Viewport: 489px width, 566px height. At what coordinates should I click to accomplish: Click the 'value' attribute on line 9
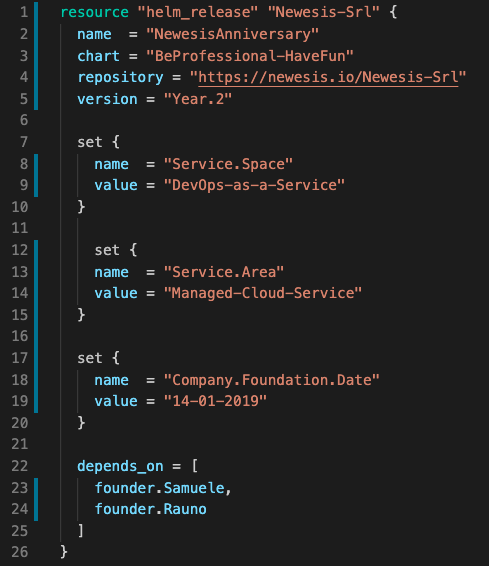tap(116, 185)
